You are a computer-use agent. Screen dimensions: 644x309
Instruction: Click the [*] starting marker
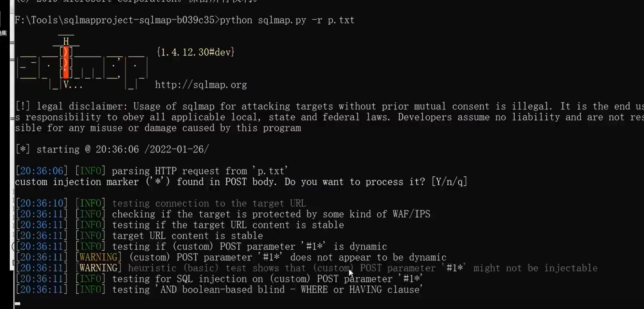[x=23, y=149]
